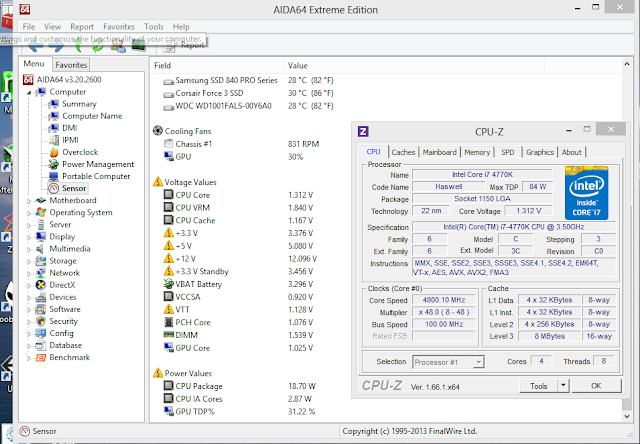Click the scroll down arrow of sensor list
Viewport: 640px width, 444px height.
(x=627, y=416)
